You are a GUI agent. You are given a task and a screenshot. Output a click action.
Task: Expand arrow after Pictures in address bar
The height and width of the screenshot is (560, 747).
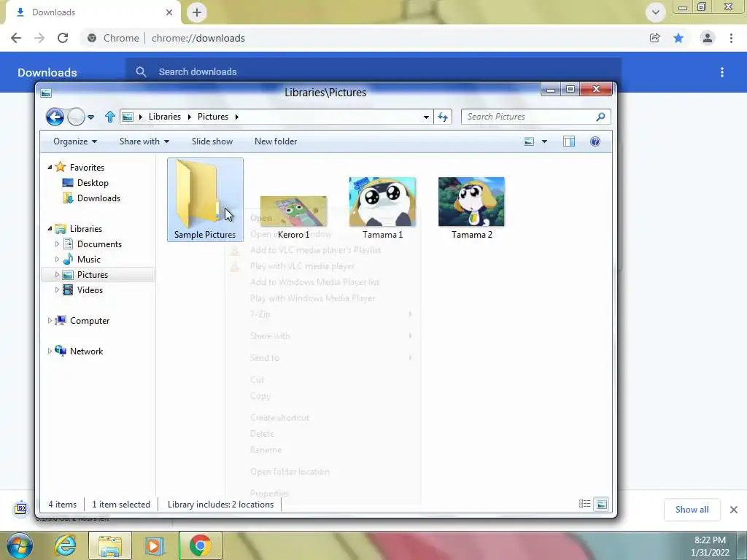click(237, 117)
